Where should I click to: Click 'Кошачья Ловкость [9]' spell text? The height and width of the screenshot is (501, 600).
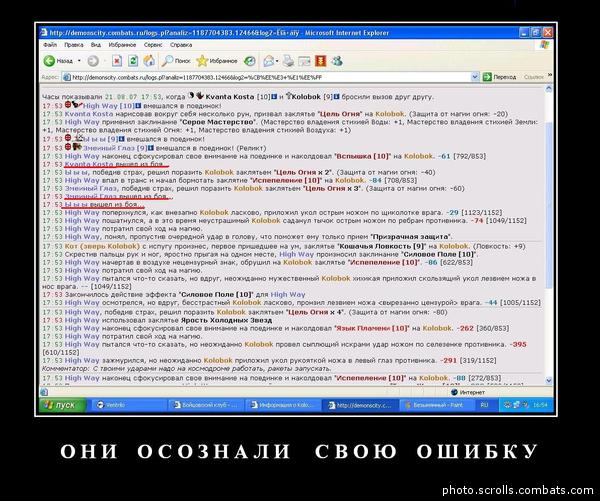(382, 246)
